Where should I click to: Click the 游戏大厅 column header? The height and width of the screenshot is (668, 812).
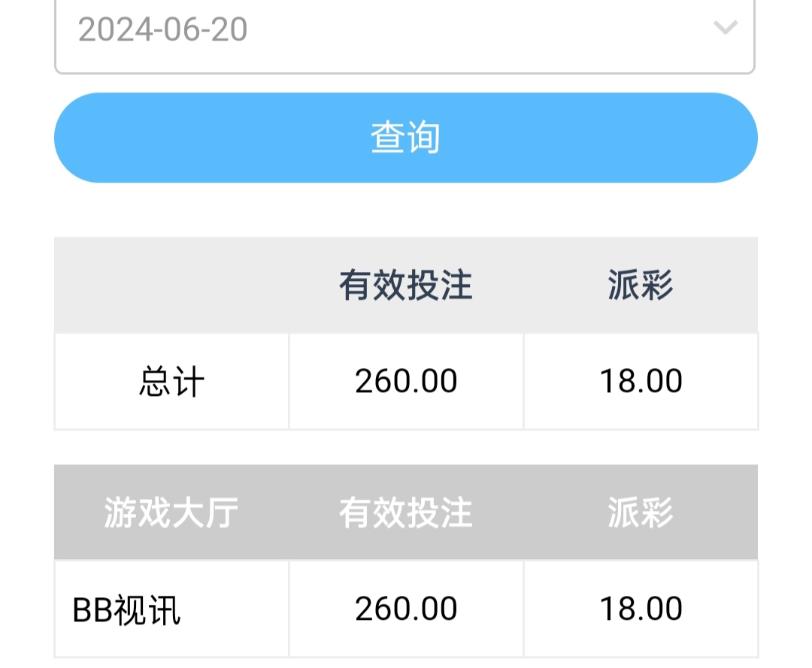[x=171, y=514]
